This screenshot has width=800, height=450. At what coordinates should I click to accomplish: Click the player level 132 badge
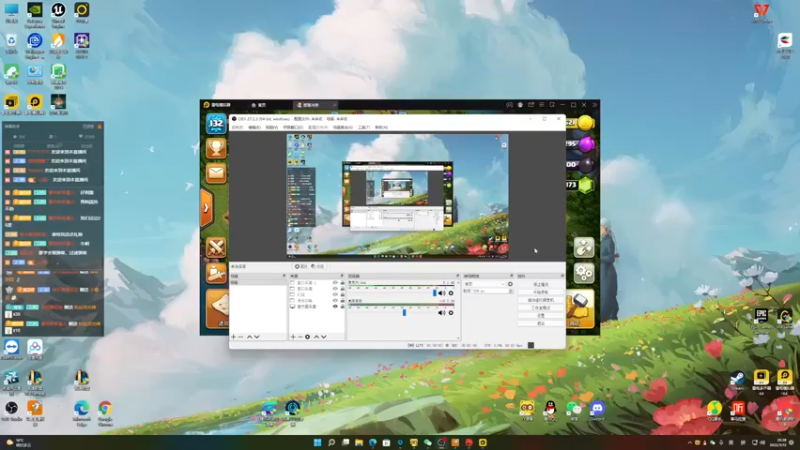[x=216, y=123]
